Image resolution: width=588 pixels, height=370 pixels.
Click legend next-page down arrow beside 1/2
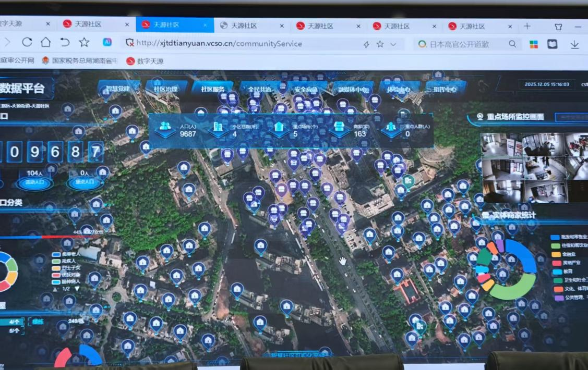point(77,289)
